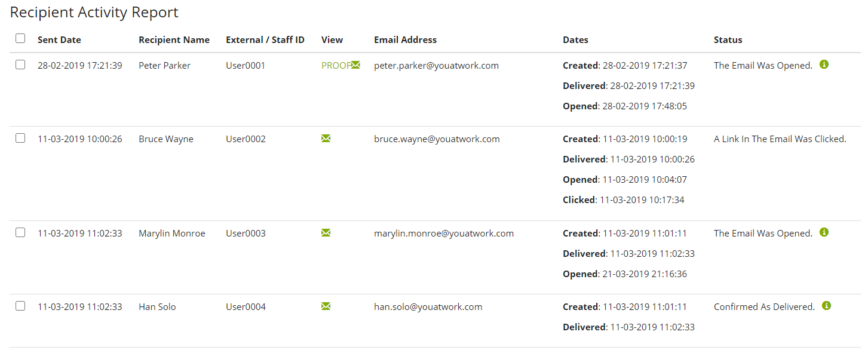Click info icon beside Peter Parker's status
The image size is (868, 353).
[824, 65]
